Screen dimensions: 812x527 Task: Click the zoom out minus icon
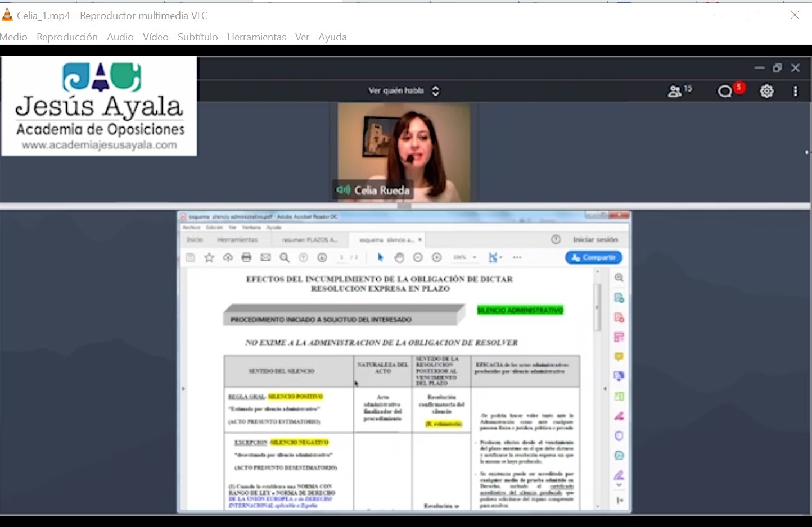[x=418, y=257]
